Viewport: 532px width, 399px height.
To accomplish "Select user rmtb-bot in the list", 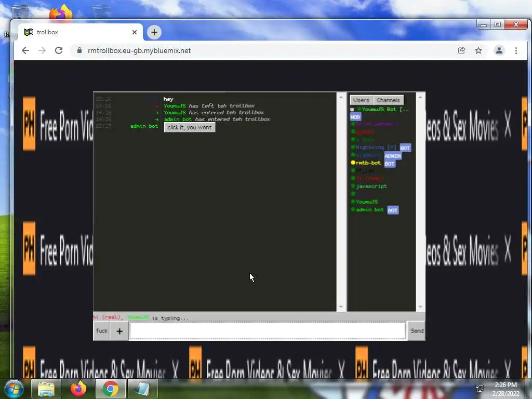I will click(368, 163).
